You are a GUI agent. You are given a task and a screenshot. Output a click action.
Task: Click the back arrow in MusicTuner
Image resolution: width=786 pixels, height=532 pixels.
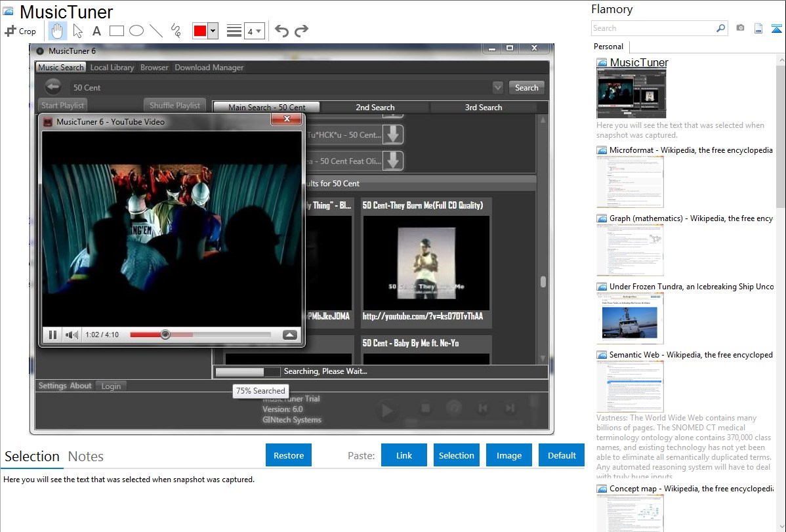click(53, 87)
